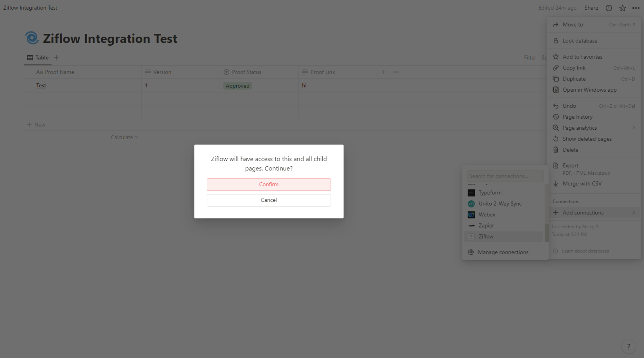Select Merge with CSV
This screenshot has width=644, height=358.
(x=594, y=184)
